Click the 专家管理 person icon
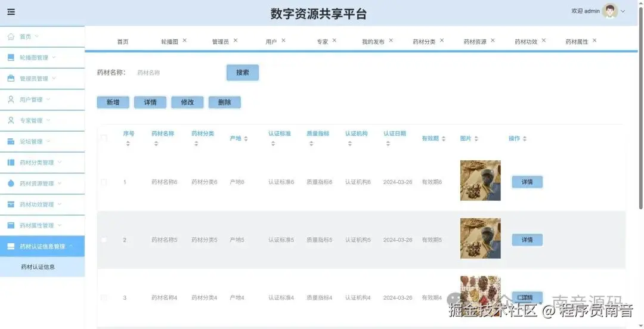644x329 pixels. [11, 120]
